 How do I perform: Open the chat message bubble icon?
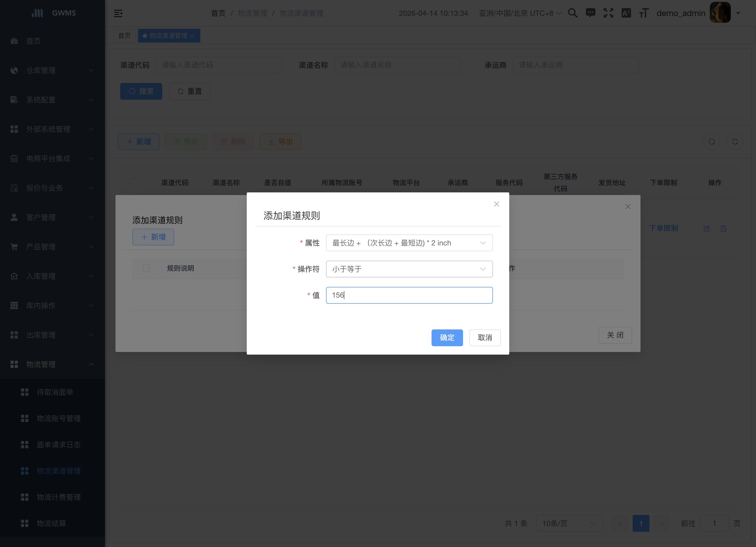coord(590,13)
